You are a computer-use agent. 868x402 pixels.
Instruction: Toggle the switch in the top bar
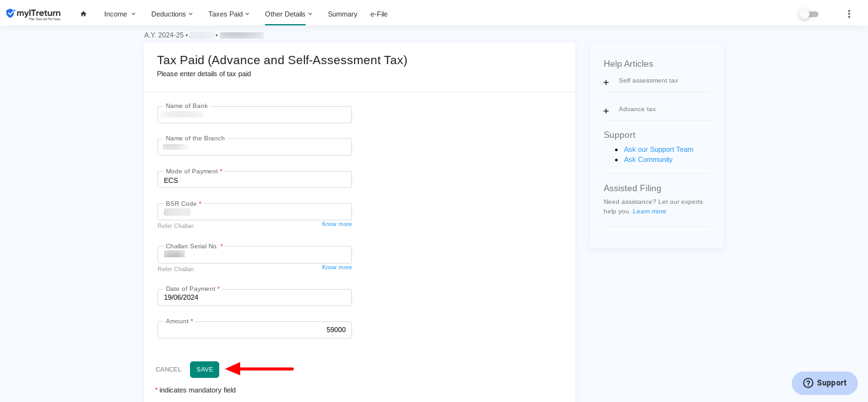(x=808, y=13)
